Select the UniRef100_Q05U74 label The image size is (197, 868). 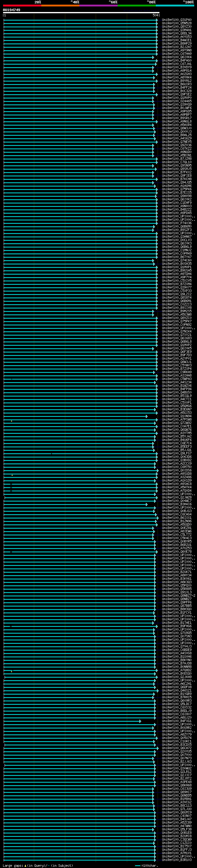point(176,738)
